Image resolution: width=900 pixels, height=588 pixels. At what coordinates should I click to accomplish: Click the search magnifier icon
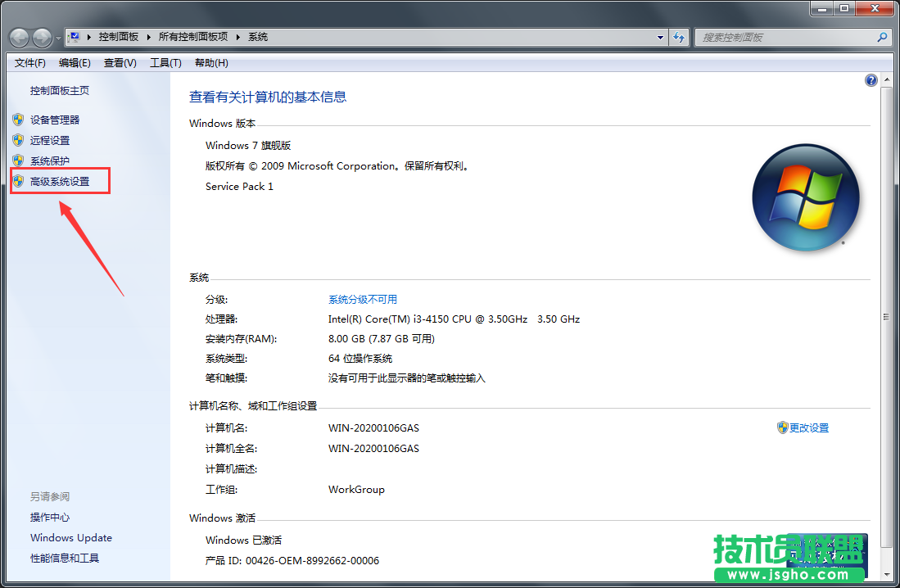tap(882, 37)
